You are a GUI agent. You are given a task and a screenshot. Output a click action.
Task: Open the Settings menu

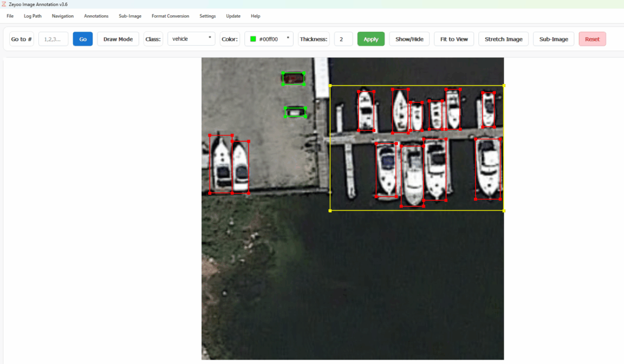click(x=207, y=16)
